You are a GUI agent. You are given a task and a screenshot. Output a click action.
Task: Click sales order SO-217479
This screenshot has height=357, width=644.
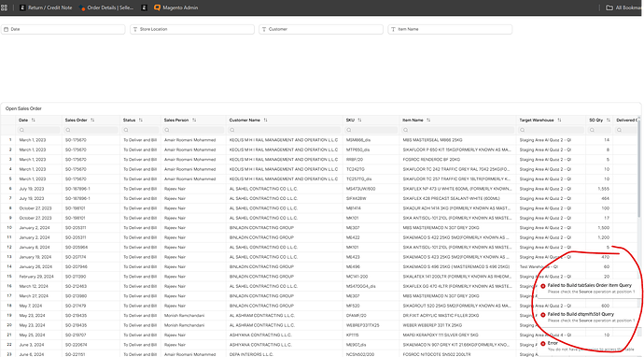click(x=76, y=306)
